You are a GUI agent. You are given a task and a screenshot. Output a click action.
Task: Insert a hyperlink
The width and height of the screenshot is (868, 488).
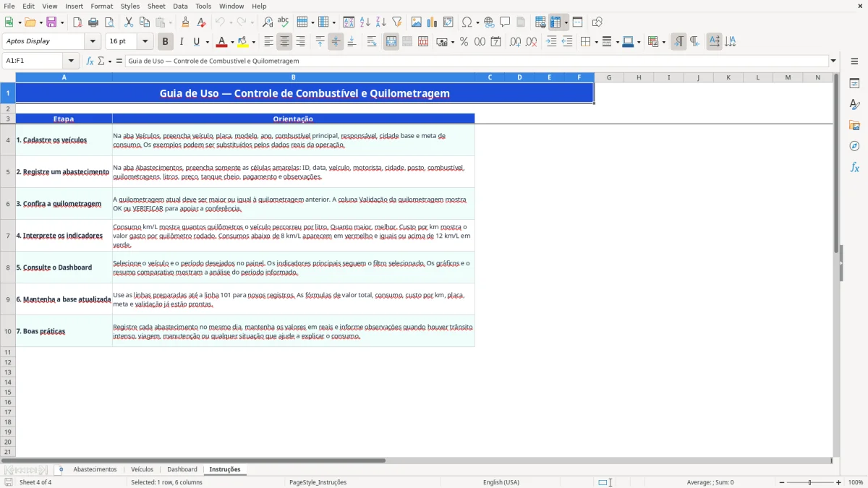489,22
